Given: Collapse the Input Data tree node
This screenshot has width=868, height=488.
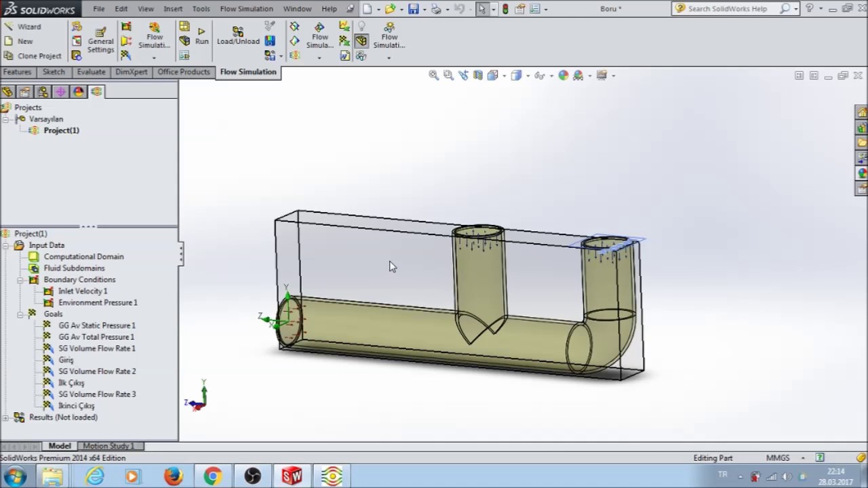Looking at the screenshot, I should click(x=6, y=245).
